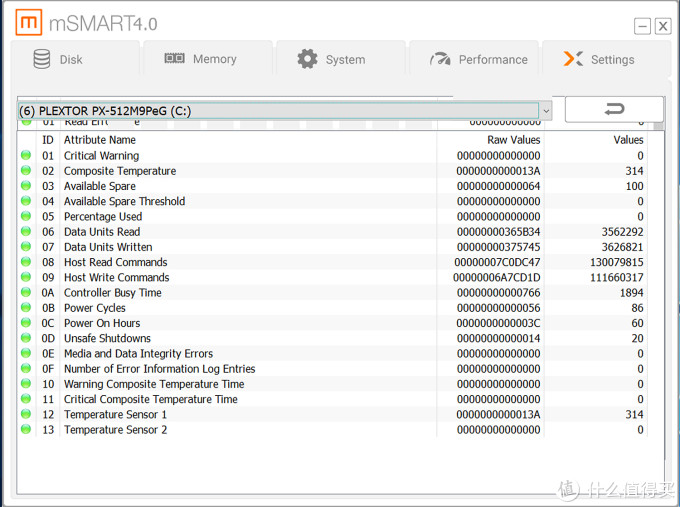680x507 pixels.
Task: Switch to the Memory tab
Action: tap(201, 59)
